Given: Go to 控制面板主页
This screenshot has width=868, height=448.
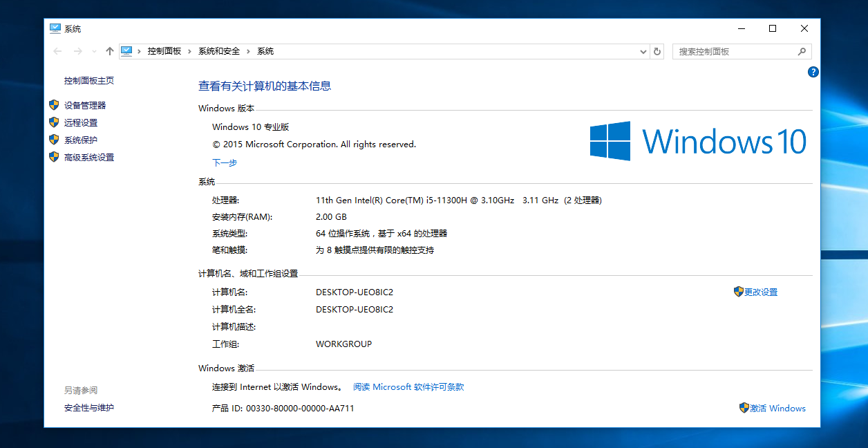Looking at the screenshot, I should point(89,81).
